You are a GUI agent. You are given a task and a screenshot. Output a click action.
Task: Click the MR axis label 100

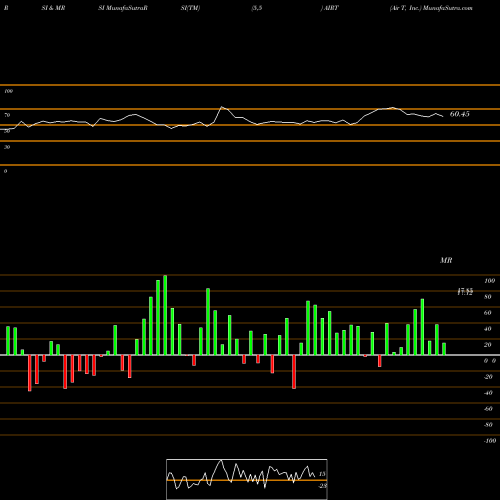pyautogui.click(x=489, y=281)
